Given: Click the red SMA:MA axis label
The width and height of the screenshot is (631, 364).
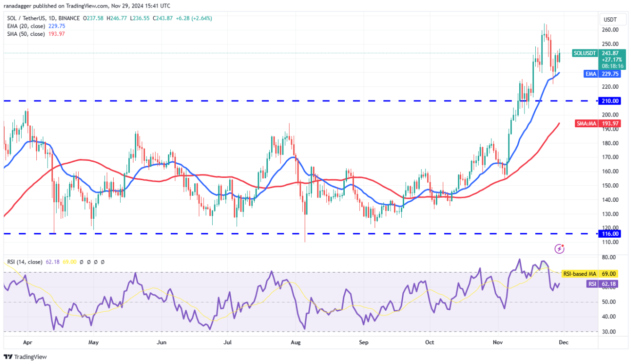Looking at the screenshot, I should (587, 124).
